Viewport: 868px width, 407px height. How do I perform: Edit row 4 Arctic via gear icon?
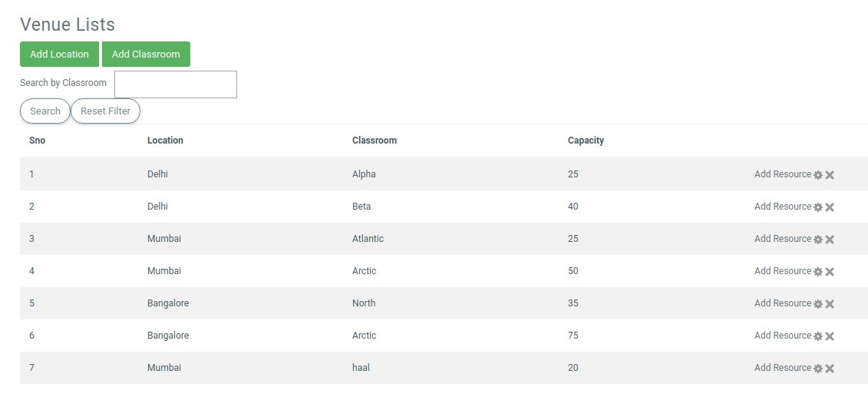pyautogui.click(x=818, y=272)
